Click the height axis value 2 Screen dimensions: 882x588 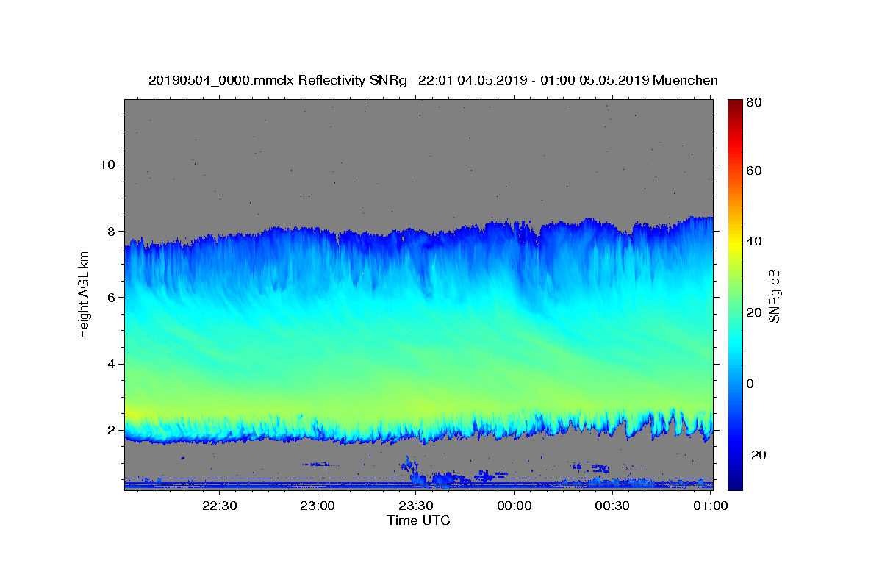(110, 430)
